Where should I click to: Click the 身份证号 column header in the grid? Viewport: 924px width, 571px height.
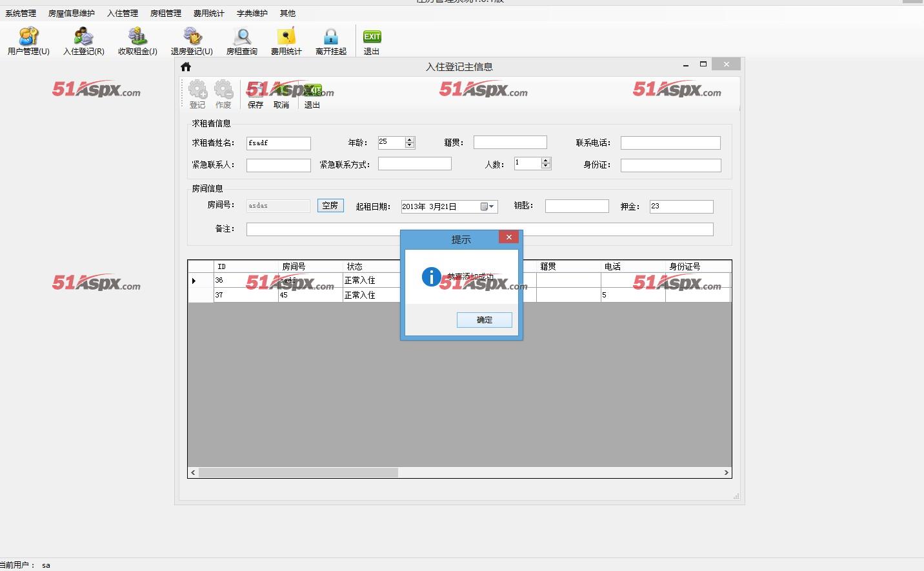coord(698,266)
